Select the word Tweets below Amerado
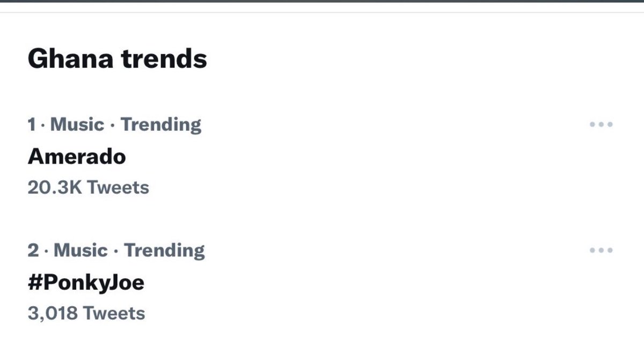 [x=118, y=187]
